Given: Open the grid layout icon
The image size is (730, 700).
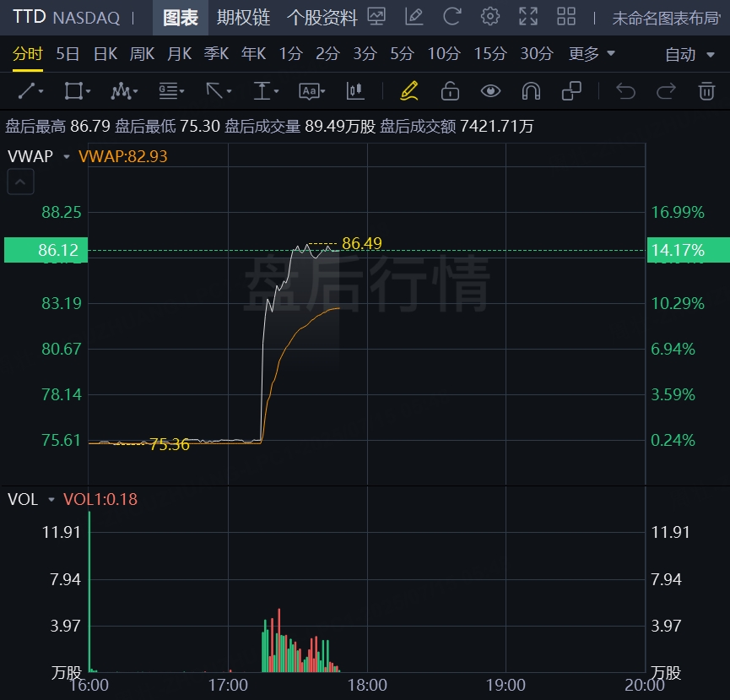Looking at the screenshot, I should tap(566, 16).
